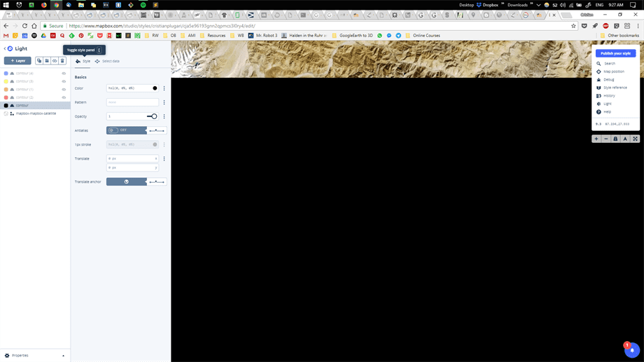The image size is (644, 362).
Task: Open the Windows Start menu
Action: tap(6, 5)
